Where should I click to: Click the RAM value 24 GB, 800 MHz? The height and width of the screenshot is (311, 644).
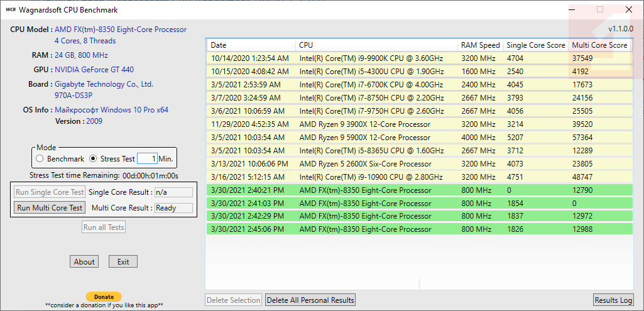(81, 55)
